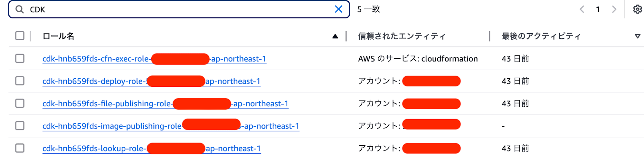The image size is (644, 165).
Task: Go to next results page
Action: (614, 9)
